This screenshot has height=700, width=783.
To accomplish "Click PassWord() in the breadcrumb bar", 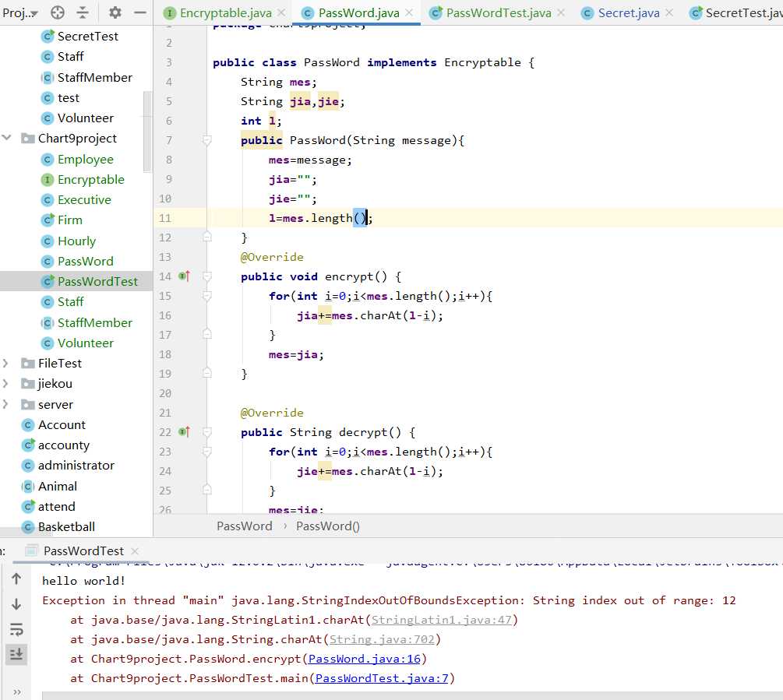I will (327, 526).
